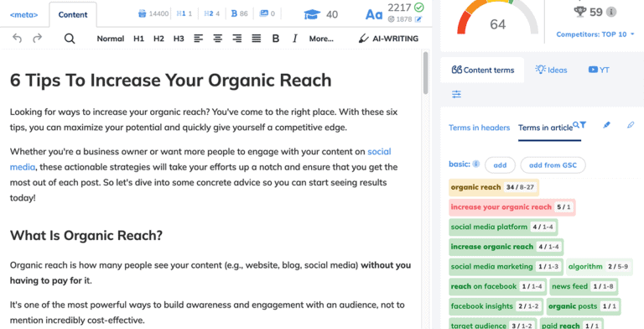Select the Terms in article tab
The width and height of the screenshot is (644, 329).
point(545,128)
